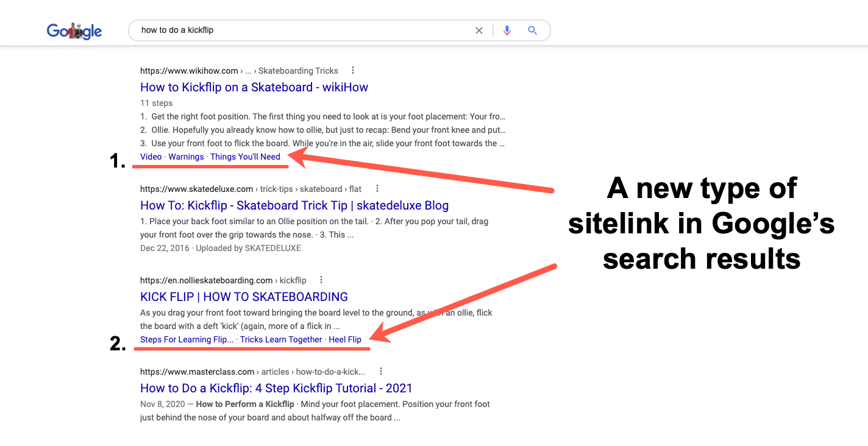Open the three-dot menu on the wikiHow result

(x=353, y=70)
